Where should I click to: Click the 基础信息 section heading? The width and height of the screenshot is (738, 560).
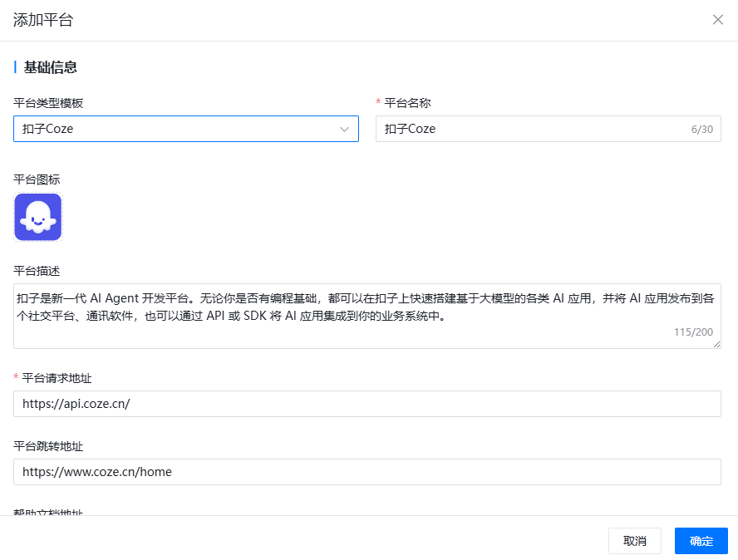click(51, 67)
